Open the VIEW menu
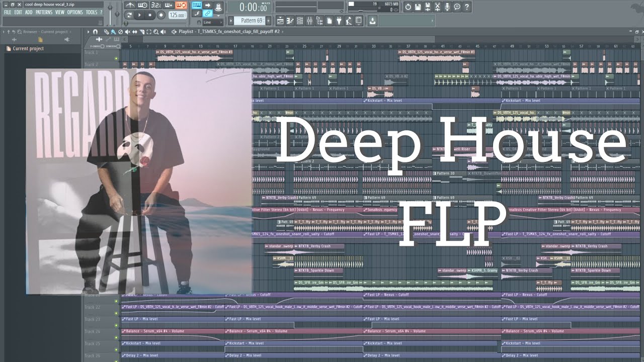The height and width of the screenshot is (362, 644). tap(60, 12)
